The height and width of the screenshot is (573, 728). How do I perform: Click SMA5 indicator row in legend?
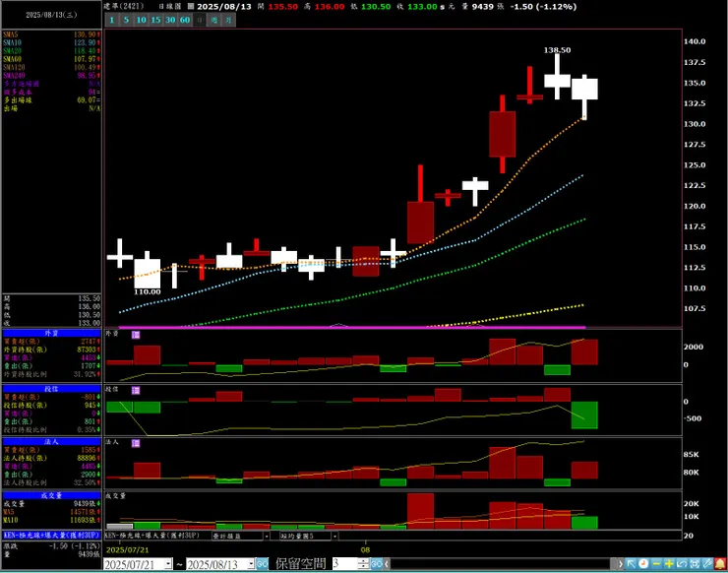pyautogui.click(x=51, y=34)
